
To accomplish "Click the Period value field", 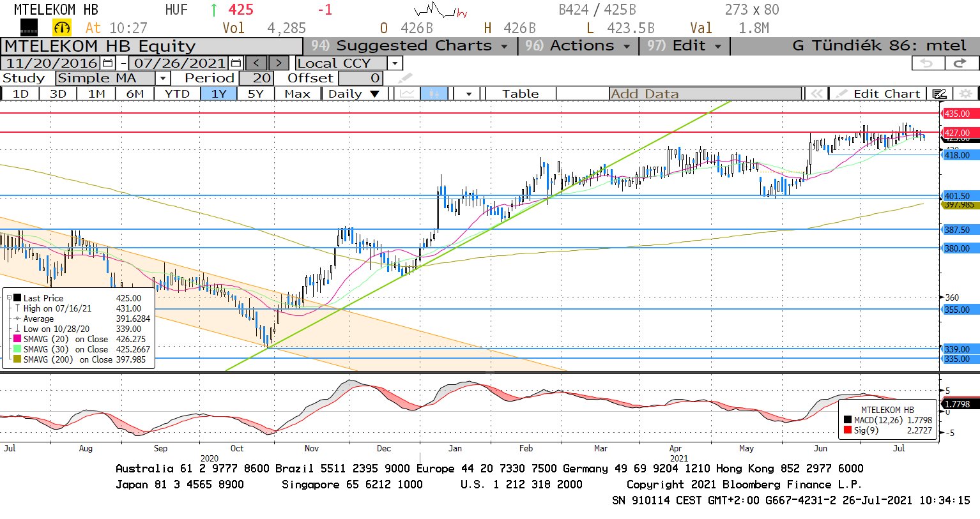I will [257, 78].
